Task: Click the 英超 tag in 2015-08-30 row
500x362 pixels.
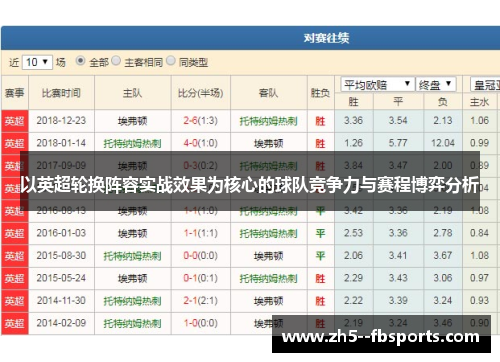Action: point(15,256)
